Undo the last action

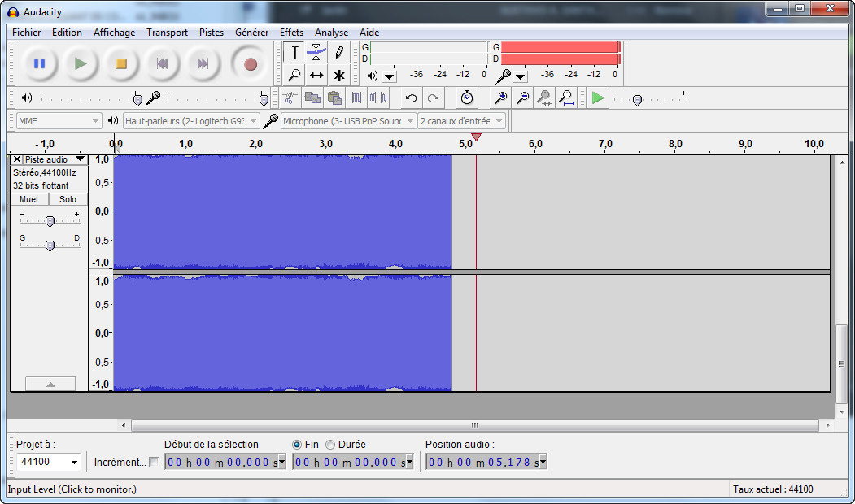click(x=411, y=98)
